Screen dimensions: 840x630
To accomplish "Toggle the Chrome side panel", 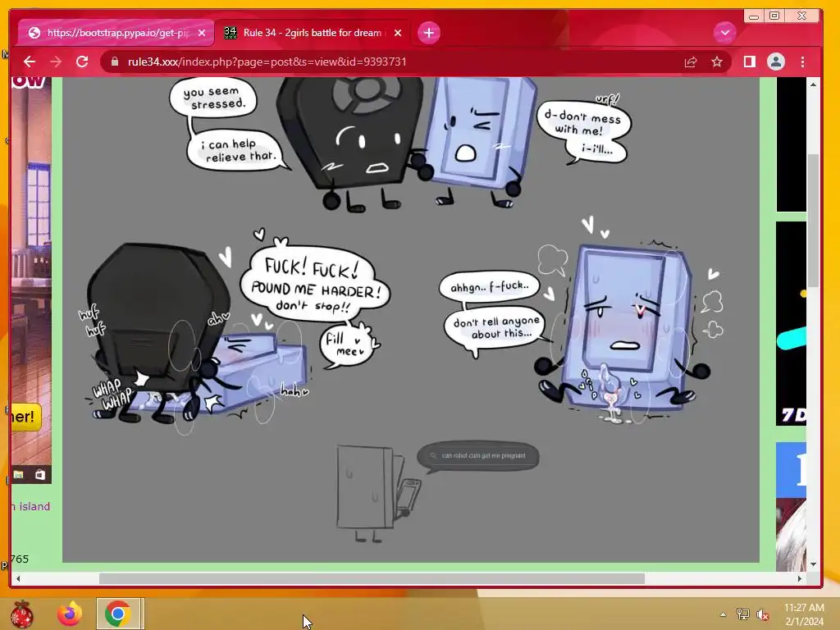I will pos(750,62).
